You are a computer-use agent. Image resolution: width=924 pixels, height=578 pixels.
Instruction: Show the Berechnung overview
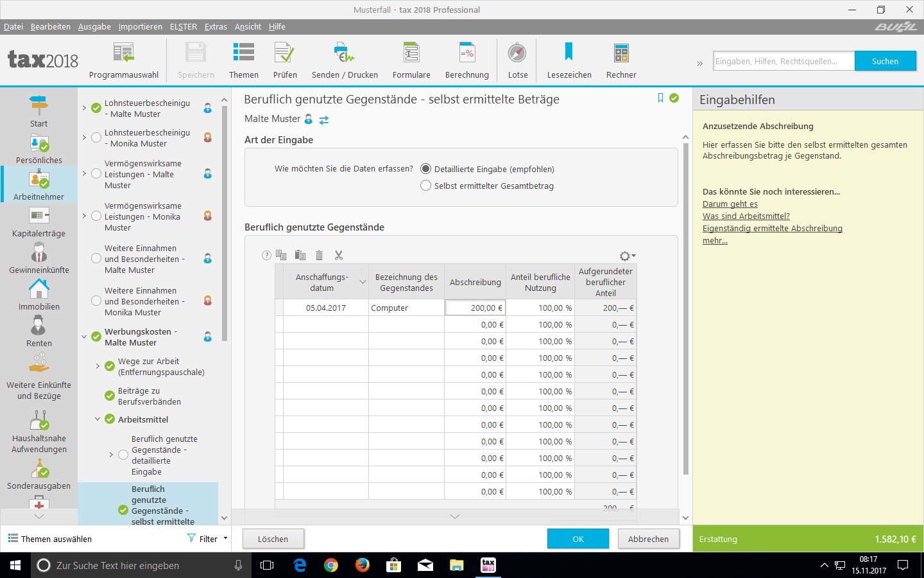point(467,61)
